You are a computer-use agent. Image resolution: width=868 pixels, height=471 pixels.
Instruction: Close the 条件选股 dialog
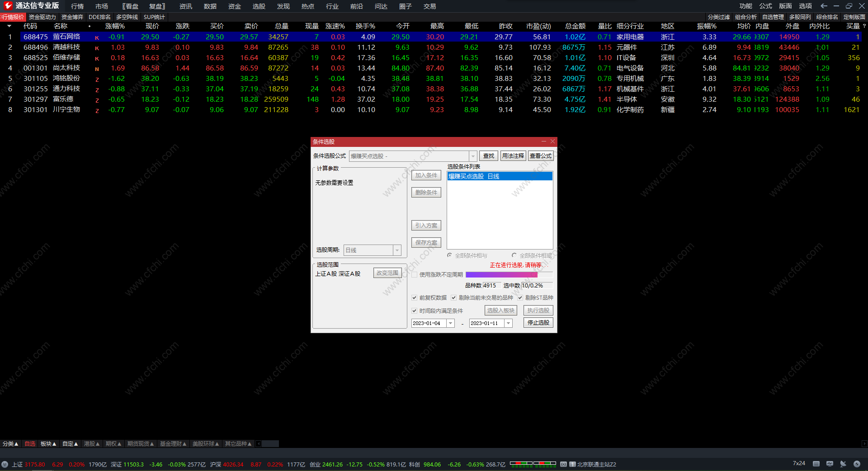[552, 141]
